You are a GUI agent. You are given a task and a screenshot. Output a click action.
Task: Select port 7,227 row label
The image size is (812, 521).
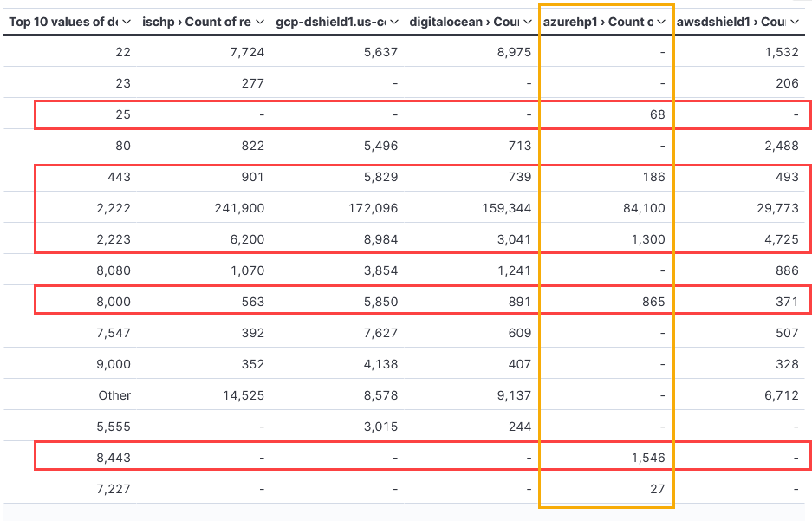[x=113, y=489]
